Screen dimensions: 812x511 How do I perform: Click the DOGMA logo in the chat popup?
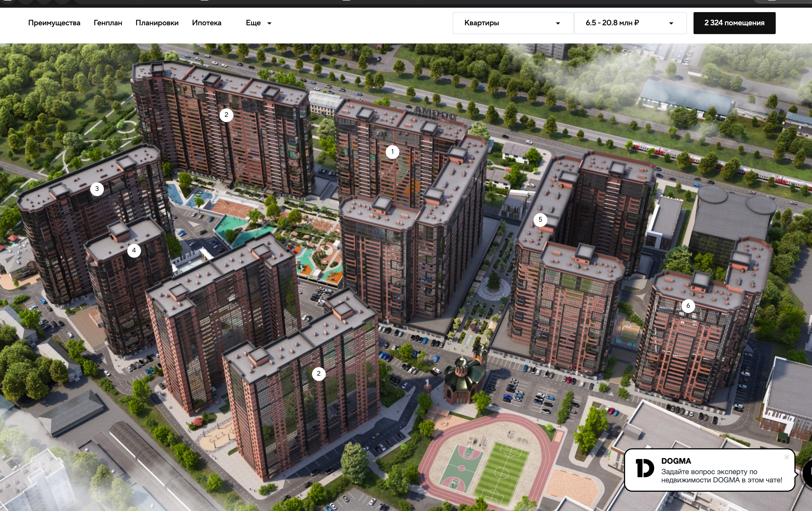[644, 468]
